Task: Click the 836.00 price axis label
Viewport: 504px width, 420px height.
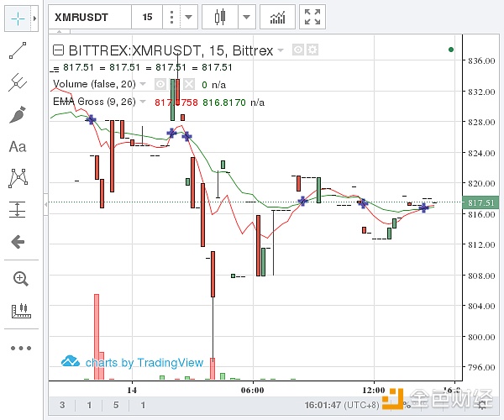Action: pyautogui.click(x=481, y=60)
